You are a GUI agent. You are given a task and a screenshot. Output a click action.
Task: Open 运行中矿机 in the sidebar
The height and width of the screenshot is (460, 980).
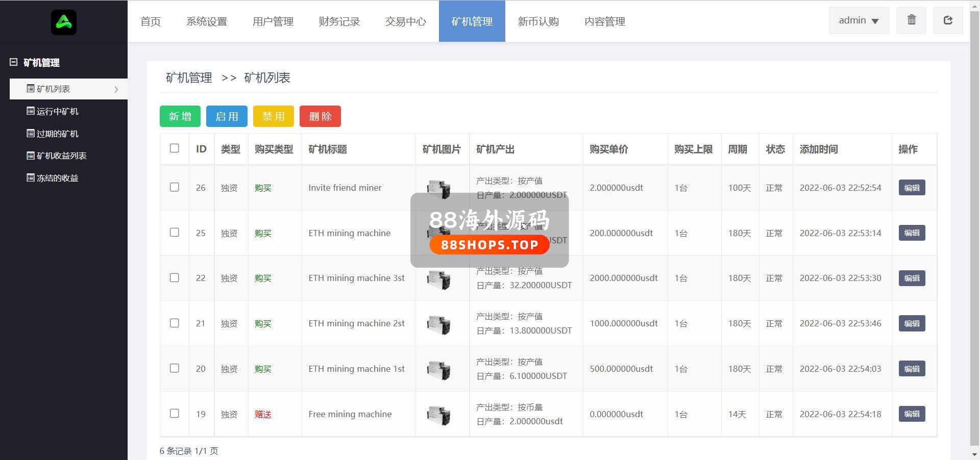click(57, 111)
